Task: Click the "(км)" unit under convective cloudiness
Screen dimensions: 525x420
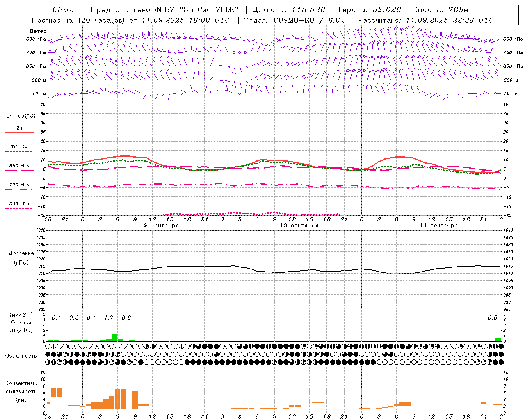Action: (21, 399)
